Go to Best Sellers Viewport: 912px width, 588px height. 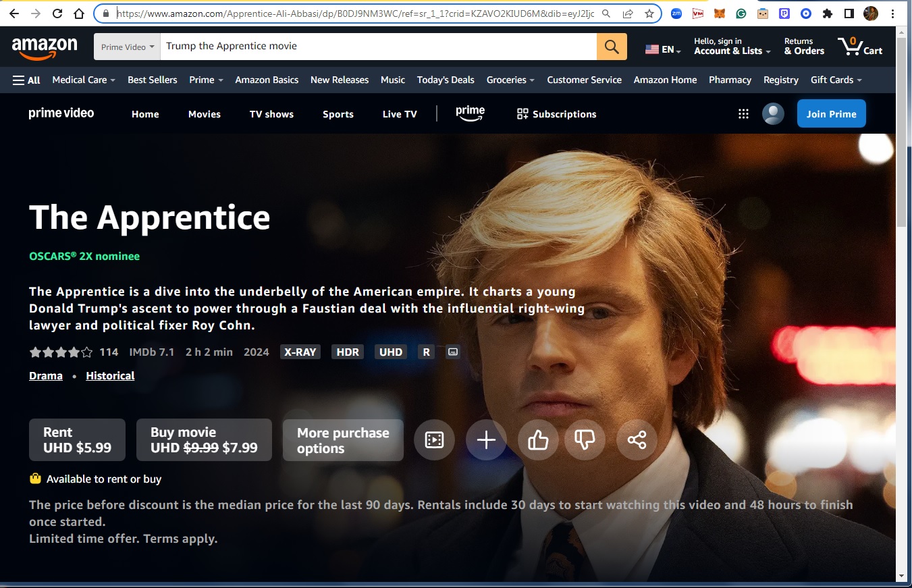[153, 80]
